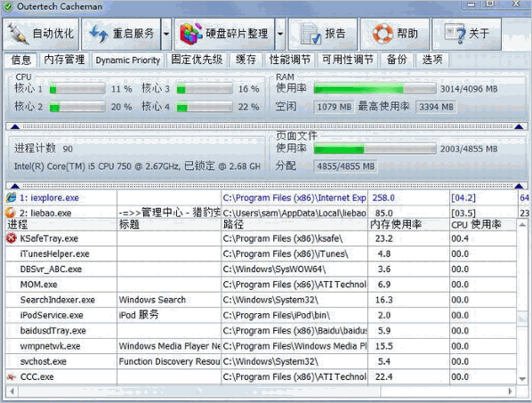
Task: Click the report document icon
Action: click(x=310, y=34)
